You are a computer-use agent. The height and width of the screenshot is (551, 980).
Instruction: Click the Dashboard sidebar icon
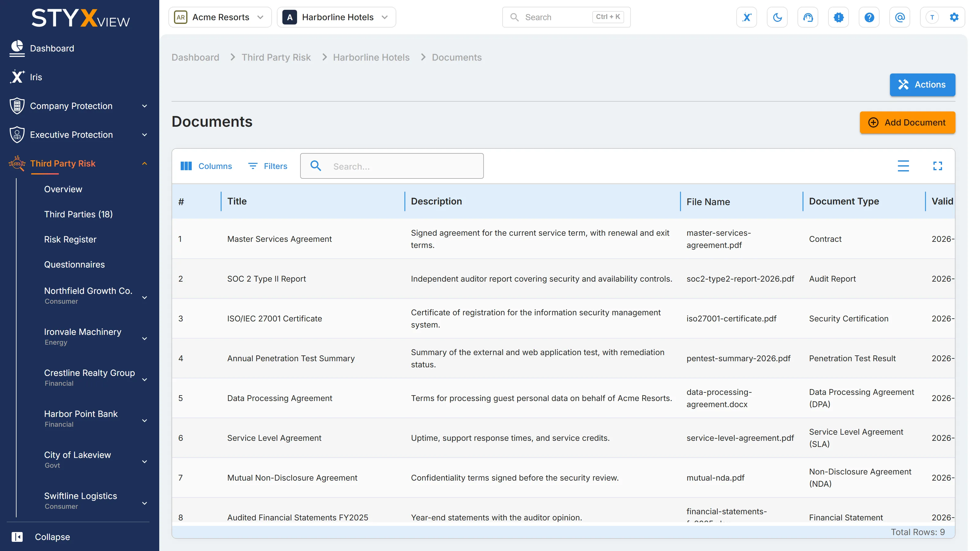pyautogui.click(x=17, y=48)
